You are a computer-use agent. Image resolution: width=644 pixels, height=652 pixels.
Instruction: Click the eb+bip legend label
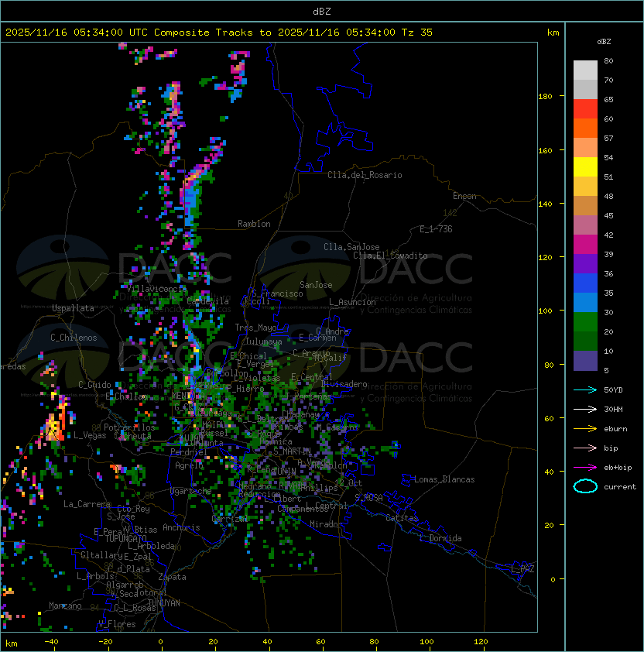618,468
